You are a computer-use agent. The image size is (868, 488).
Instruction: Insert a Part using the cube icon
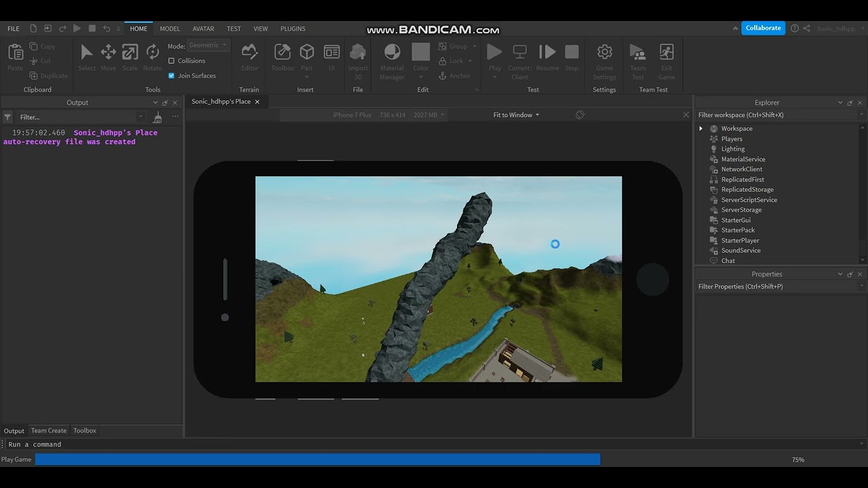point(307,52)
